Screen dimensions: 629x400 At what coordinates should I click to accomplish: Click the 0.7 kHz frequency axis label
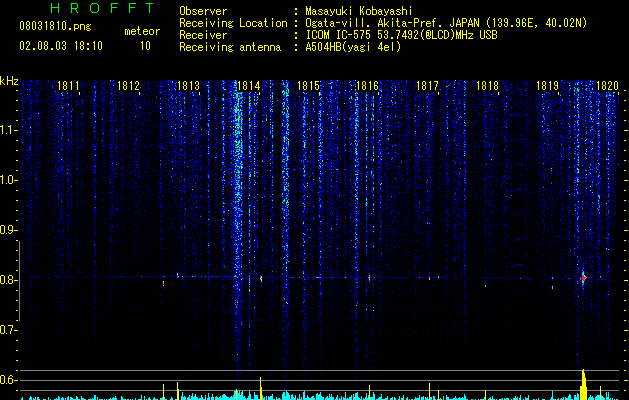point(8,330)
